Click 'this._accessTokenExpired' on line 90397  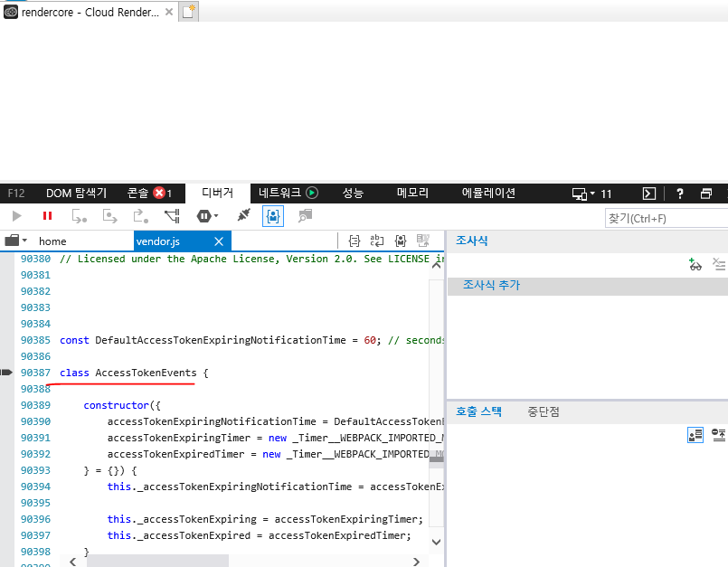(x=179, y=535)
